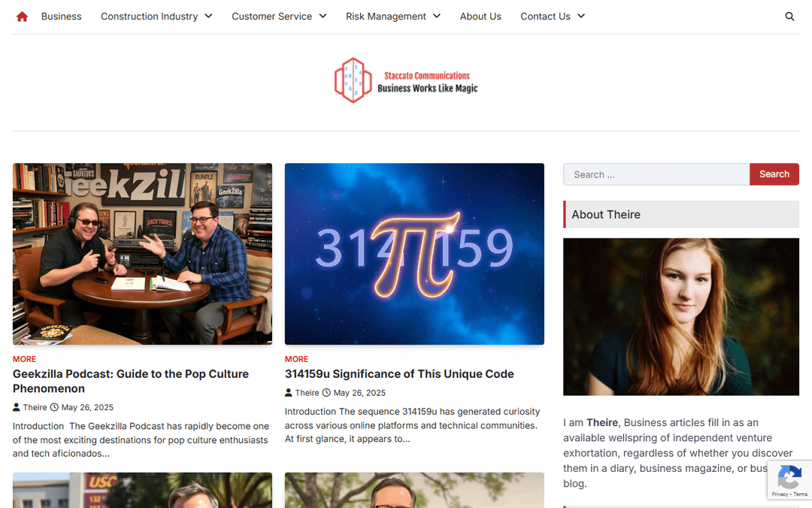The width and height of the screenshot is (812, 508).
Task: Click Theire author link under Geekzilla post
Action: point(35,407)
